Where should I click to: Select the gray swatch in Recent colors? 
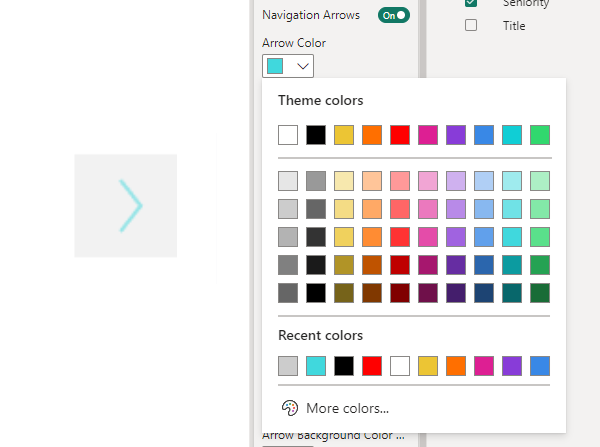pyautogui.click(x=288, y=366)
